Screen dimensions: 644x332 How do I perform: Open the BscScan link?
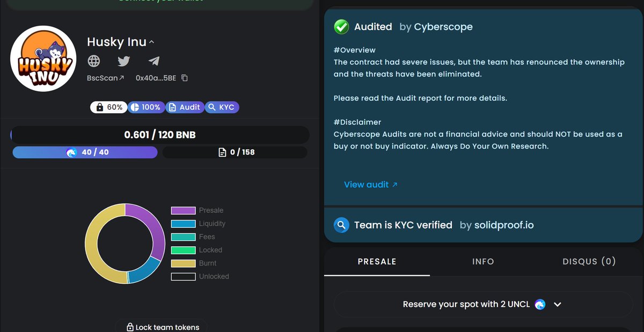106,78
